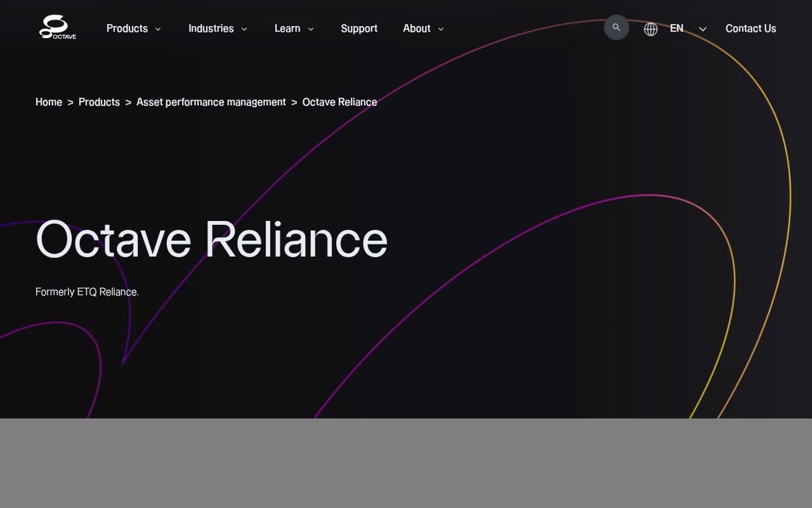The image size is (812, 508).
Task: Open Asset performance management breadcrumb
Action: click(211, 102)
